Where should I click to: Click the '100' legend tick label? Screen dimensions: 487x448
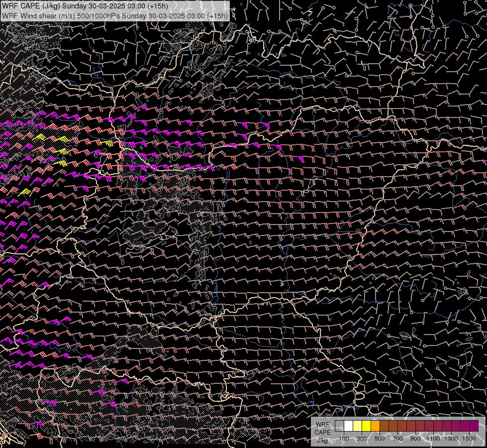pos(344,439)
